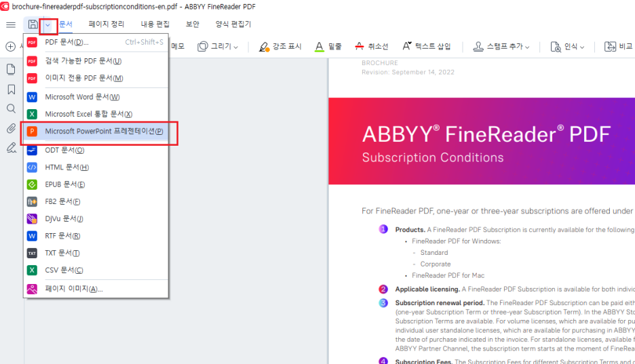Select the 텍스트 삽입 insert text icon
The height and width of the screenshot is (364, 635).
pos(407,46)
